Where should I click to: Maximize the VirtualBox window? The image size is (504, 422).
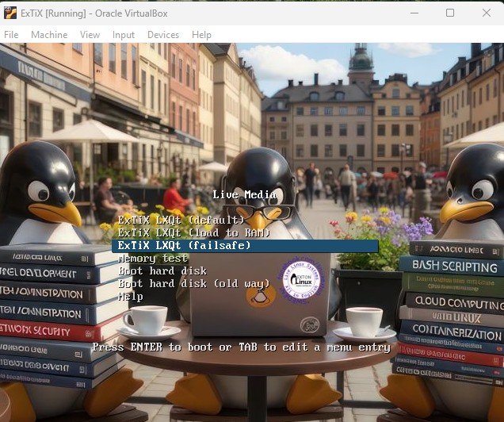click(449, 13)
